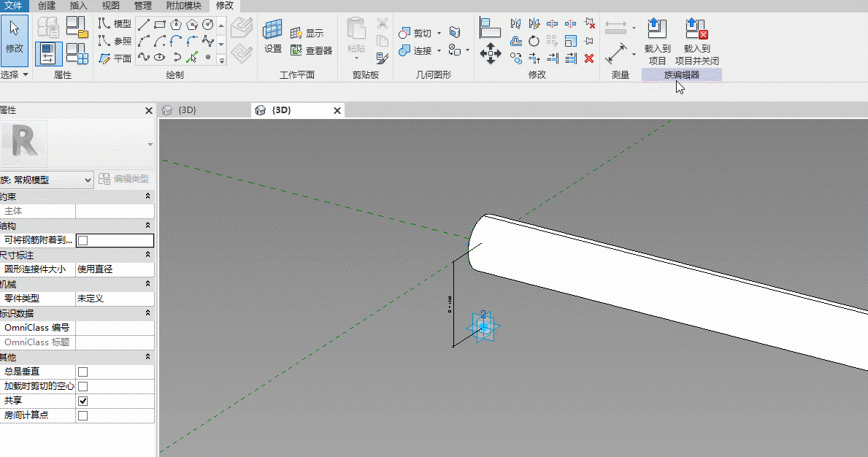868x457 pixels.
Task: Click the 零件类型 value field
Action: [x=115, y=298]
